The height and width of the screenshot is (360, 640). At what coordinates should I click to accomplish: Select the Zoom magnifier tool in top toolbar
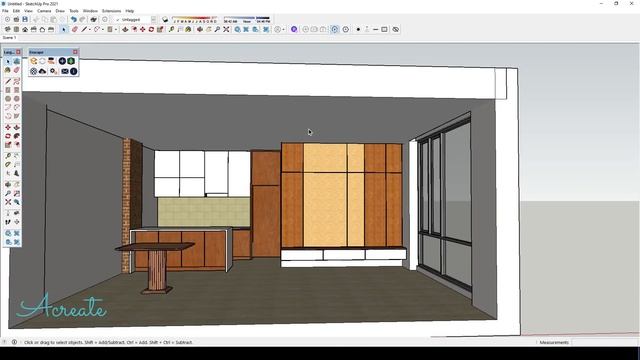point(218,29)
